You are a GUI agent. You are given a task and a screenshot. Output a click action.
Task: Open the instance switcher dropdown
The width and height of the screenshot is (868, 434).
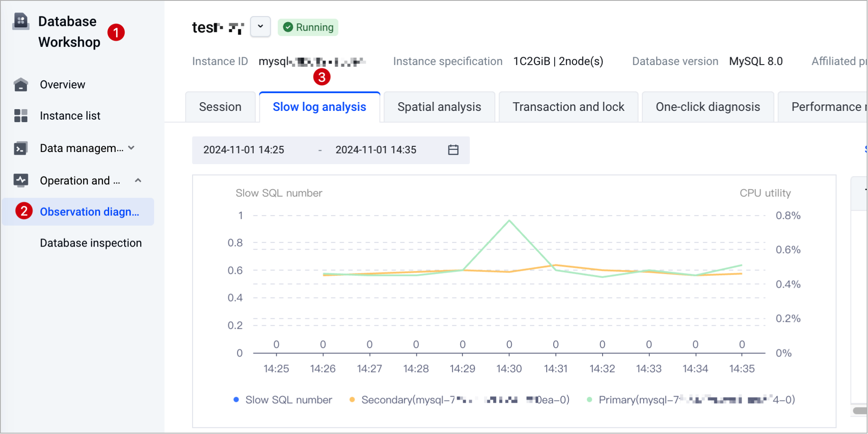pos(260,27)
